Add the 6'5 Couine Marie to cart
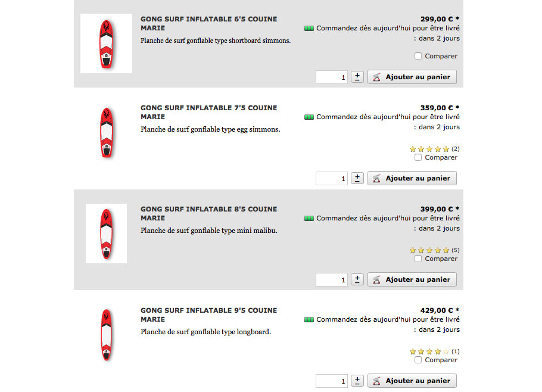 pyautogui.click(x=412, y=77)
